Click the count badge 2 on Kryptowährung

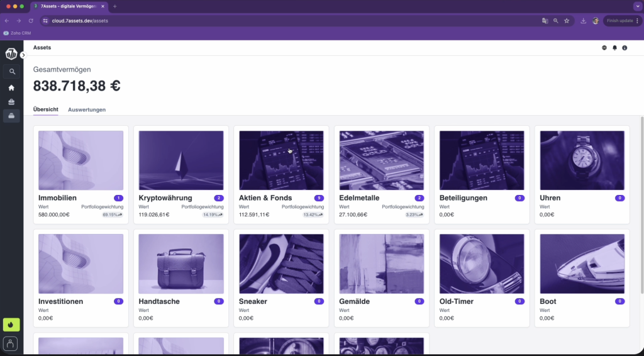[219, 198]
